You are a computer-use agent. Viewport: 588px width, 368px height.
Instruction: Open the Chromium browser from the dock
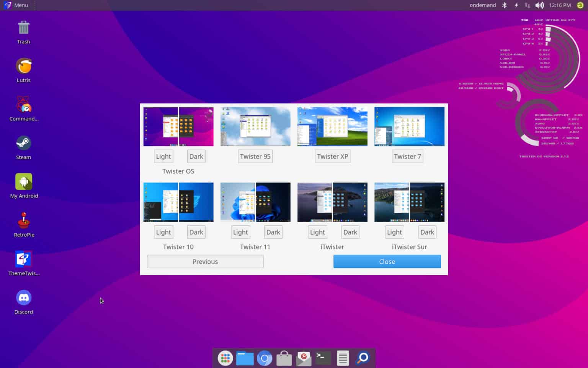point(264,358)
